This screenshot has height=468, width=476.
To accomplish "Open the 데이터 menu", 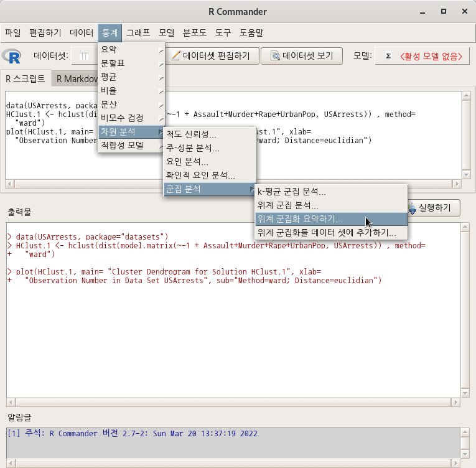I will tap(82, 33).
